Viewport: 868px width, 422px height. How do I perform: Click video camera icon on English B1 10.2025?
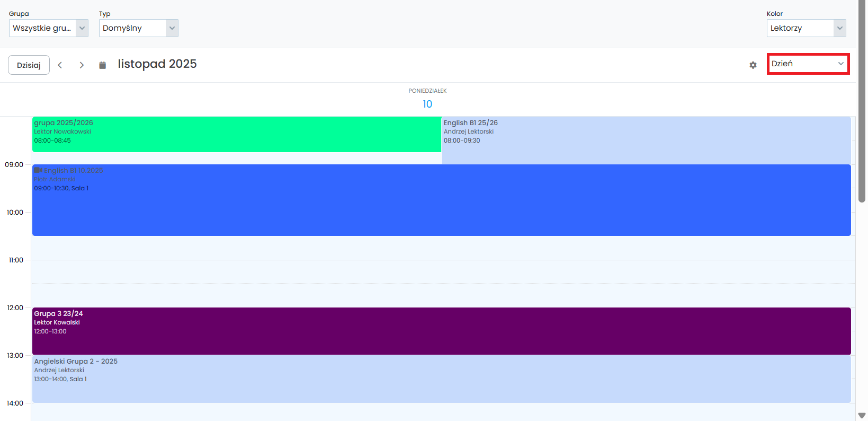(38, 170)
